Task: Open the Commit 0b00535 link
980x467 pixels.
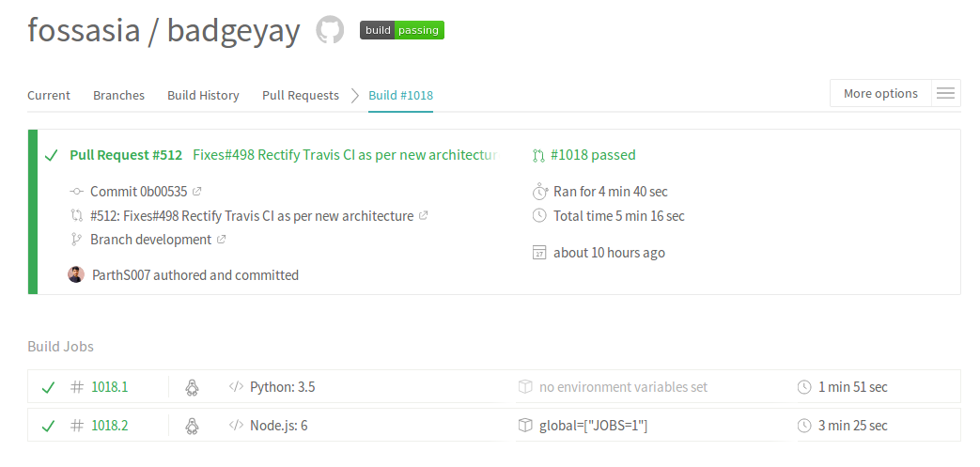Action: point(139,191)
